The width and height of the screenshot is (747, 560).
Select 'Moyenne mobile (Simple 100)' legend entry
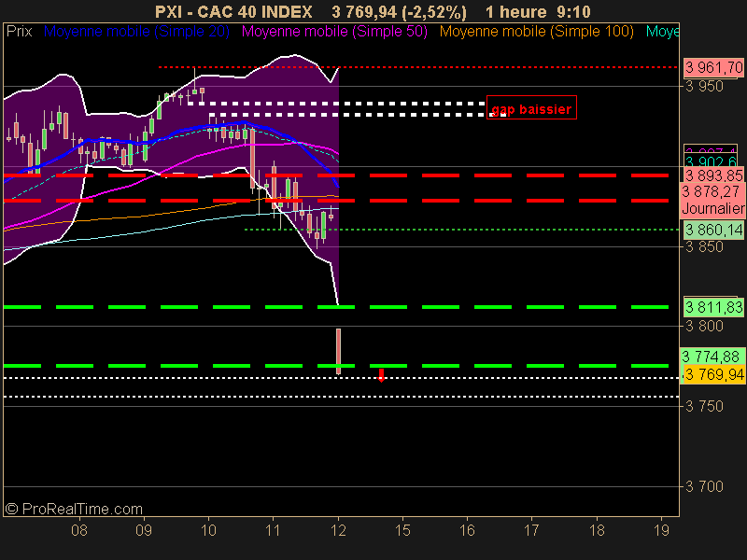pos(536,32)
